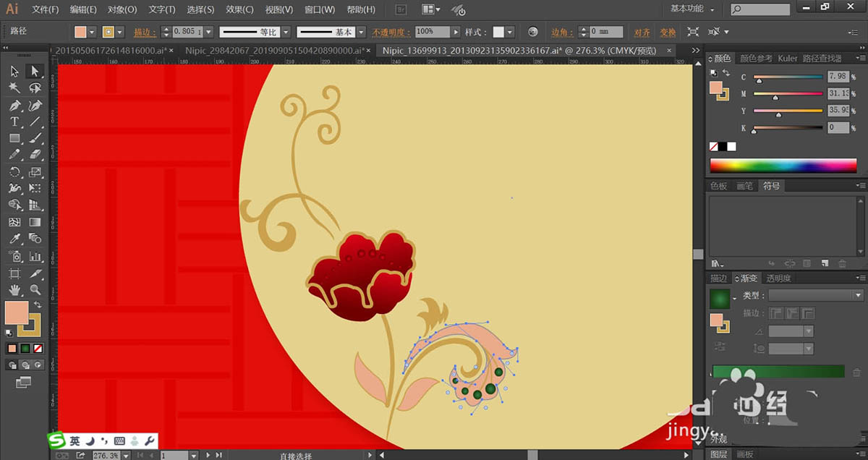Open the 基本功能 workspace switcher
This screenshot has width=868, height=460.
tap(692, 9)
